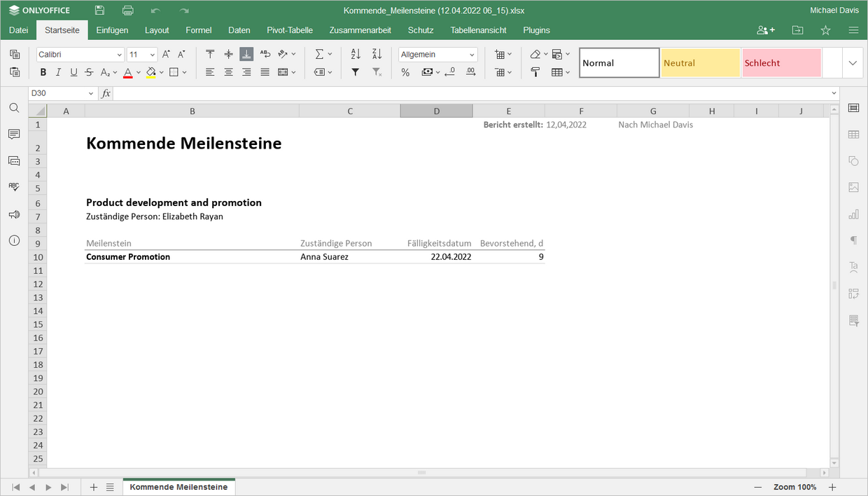Toggle underline formatting
The width and height of the screenshot is (868, 496).
pyautogui.click(x=73, y=72)
